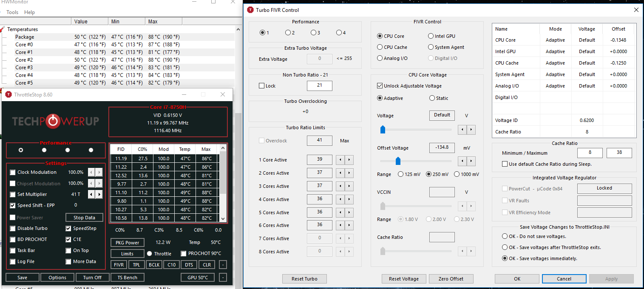Image resolution: width=644 pixels, height=289 pixels.
Task: Open C10 states window
Action: (x=172, y=265)
